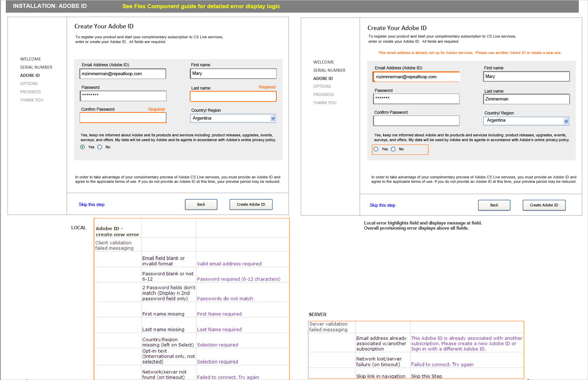Select OPTIONS step in left sidebar
588x380 pixels.
pyautogui.click(x=29, y=84)
